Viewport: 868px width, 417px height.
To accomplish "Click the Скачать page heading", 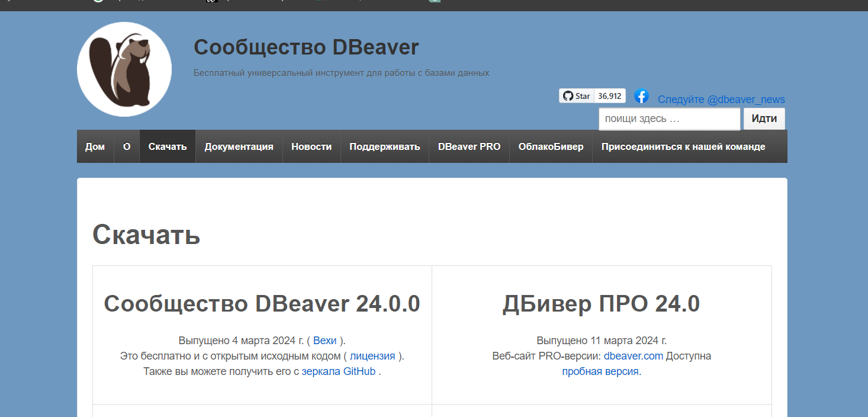I will [146, 235].
